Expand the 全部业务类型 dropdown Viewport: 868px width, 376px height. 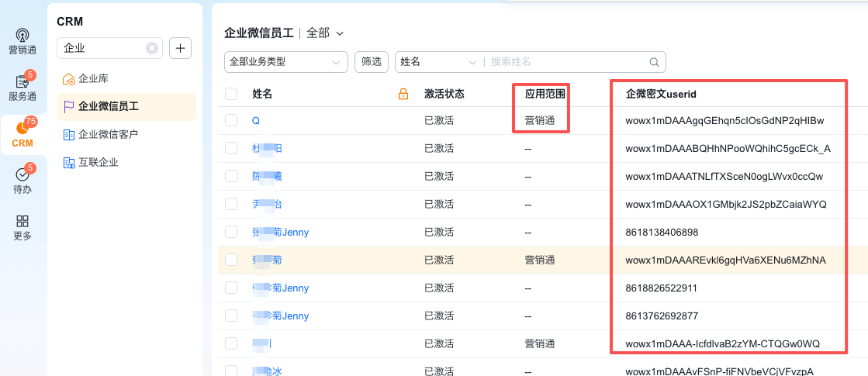tap(285, 62)
